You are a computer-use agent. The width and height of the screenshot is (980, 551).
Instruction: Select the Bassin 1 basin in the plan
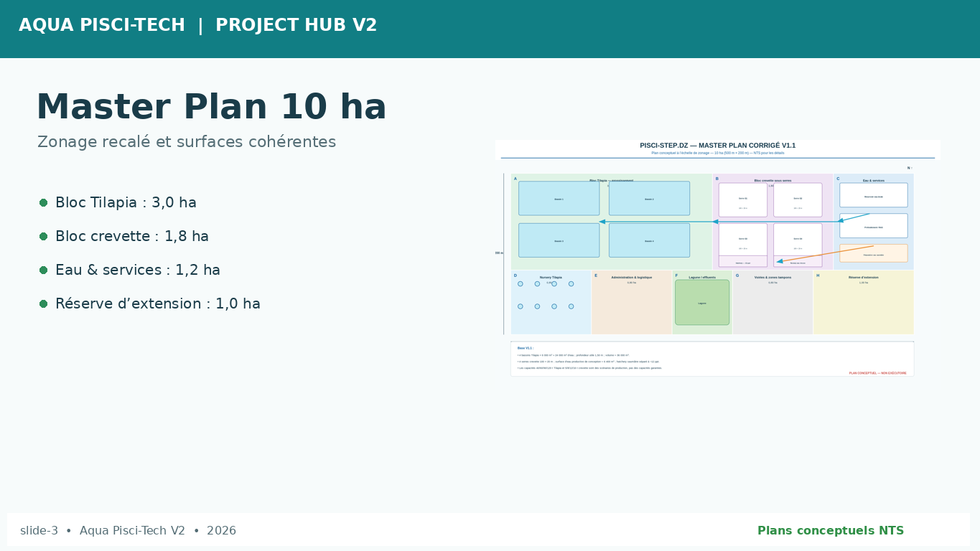click(x=559, y=199)
